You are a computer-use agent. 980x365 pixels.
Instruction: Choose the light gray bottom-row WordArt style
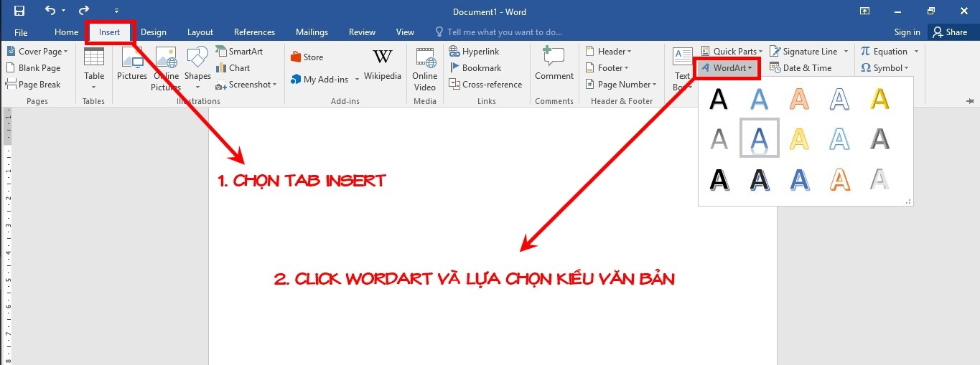coord(879,179)
